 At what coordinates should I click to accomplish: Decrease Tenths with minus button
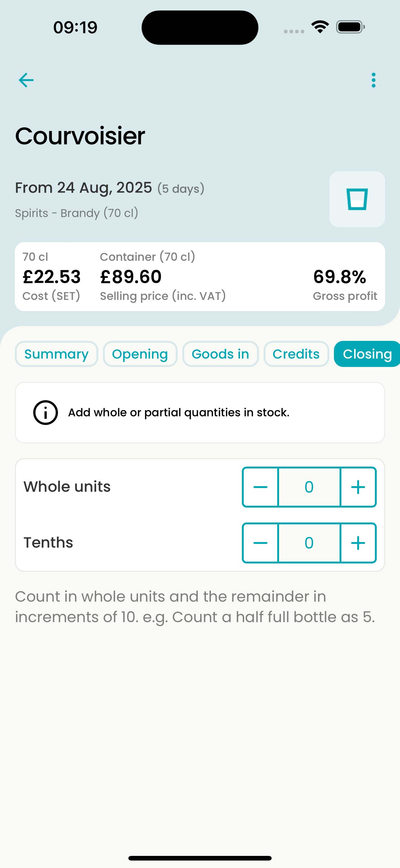coord(260,543)
